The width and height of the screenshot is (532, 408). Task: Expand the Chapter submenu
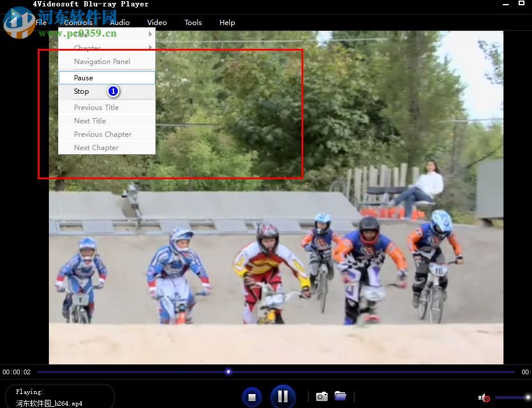click(x=87, y=48)
